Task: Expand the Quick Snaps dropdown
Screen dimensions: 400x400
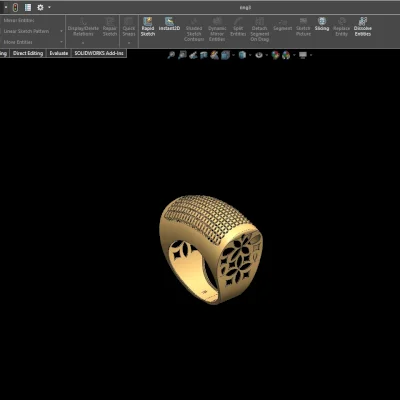Action: click(129, 43)
